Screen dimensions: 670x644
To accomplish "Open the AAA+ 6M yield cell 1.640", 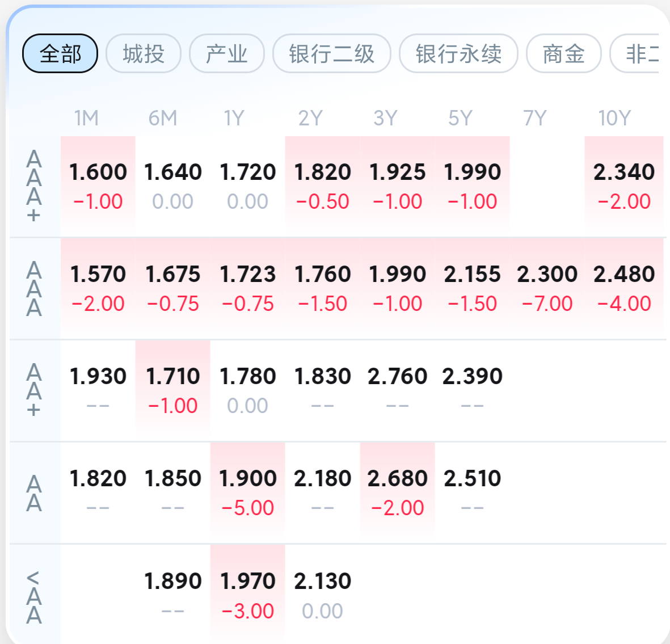I will coord(173,185).
